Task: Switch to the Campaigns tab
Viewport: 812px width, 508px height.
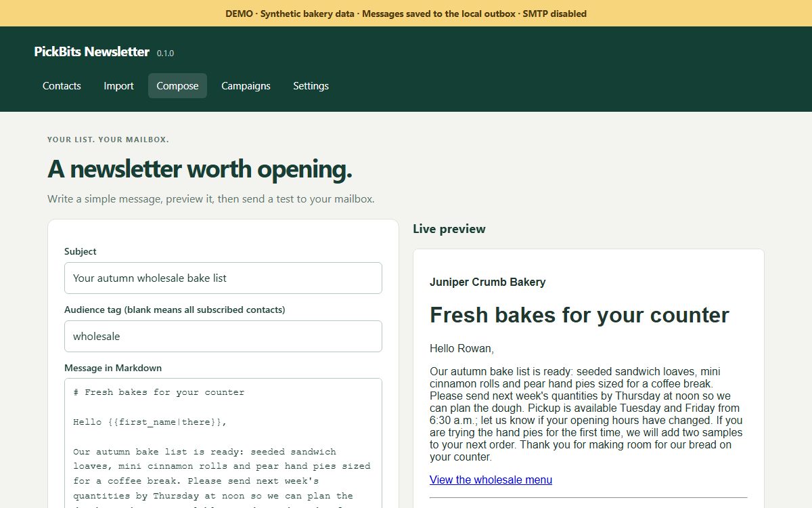Action: pos(246,86)
